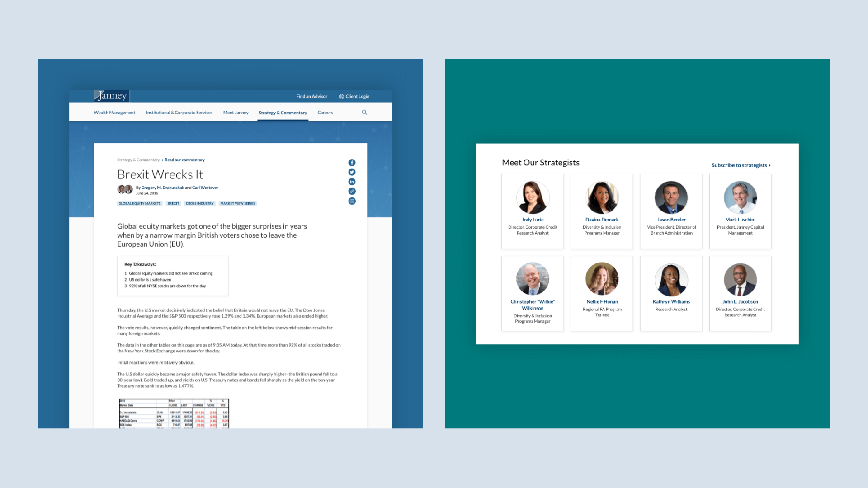Click the LinkedIn share icon

click(352, 182)
